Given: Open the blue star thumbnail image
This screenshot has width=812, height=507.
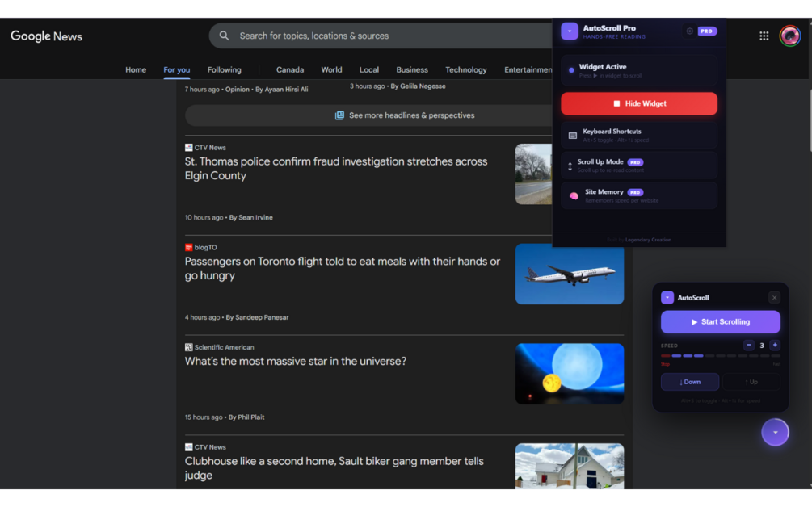Looking at the screenshot, I should point(570,374).
